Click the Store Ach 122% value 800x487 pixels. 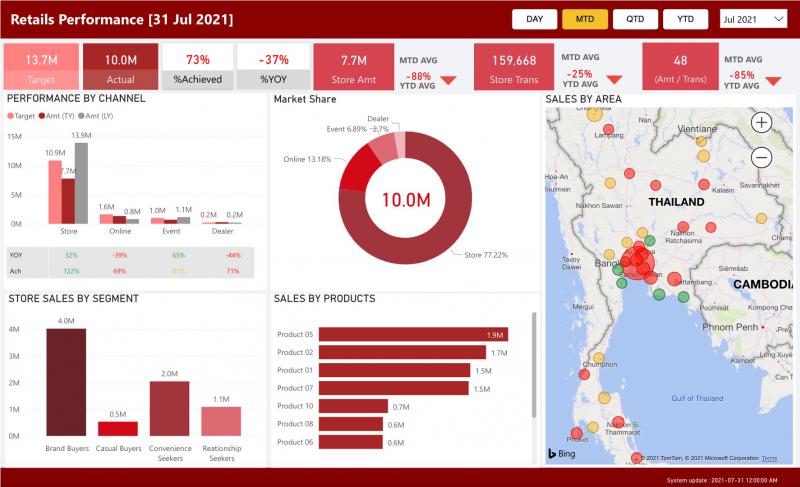tap(71, 271)
